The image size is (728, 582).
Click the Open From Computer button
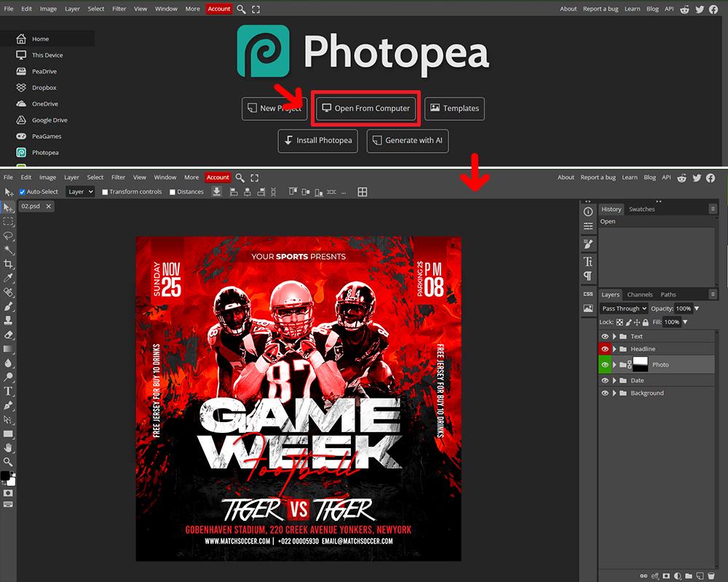[366, 108]
